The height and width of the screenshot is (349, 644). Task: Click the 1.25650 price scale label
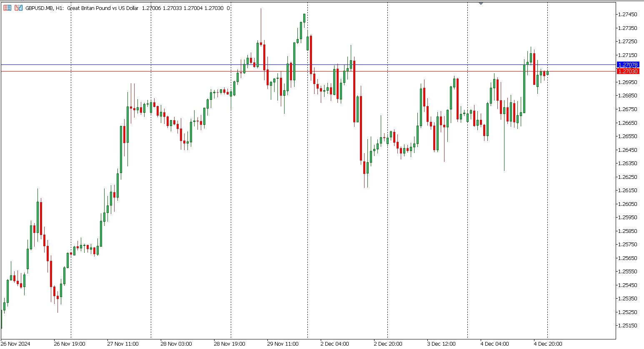click(628, 258)
